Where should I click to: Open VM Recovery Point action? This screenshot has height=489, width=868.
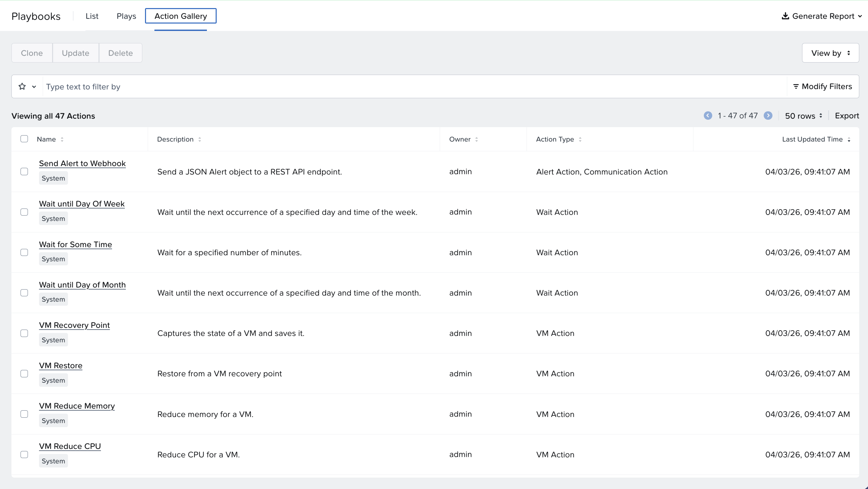(x=74, y=325)
